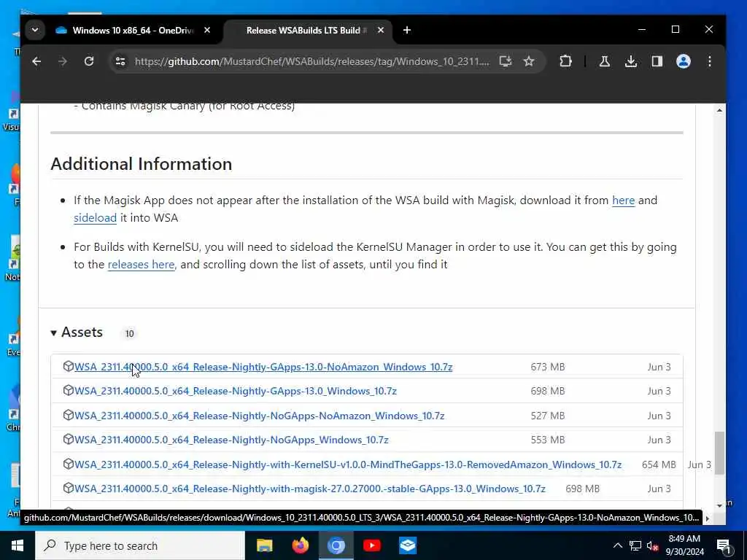Viewport: 747px width, 560px height.
Task: Collapse the Assets section triangle
Action: point(54,332)
